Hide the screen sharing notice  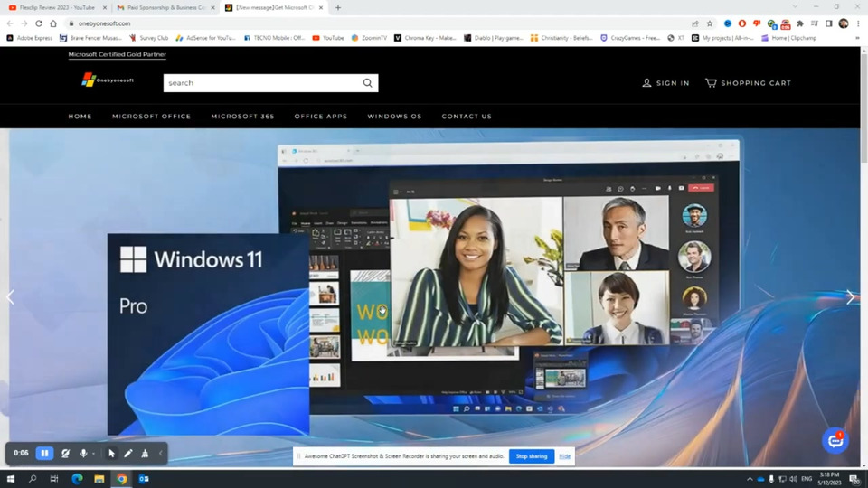tap(564, 456)
